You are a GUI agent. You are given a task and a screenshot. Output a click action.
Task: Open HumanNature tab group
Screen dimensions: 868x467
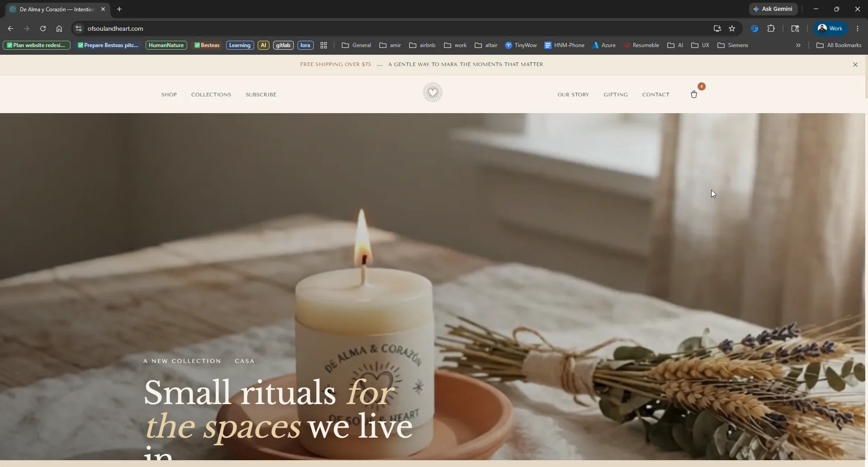[166, 45]
